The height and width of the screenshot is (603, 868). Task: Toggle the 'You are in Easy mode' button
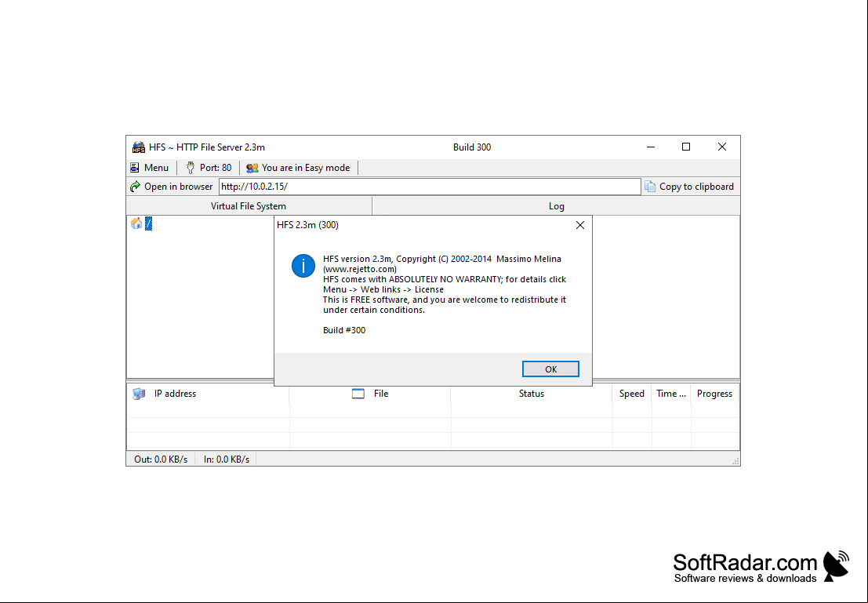pos(299,168)
